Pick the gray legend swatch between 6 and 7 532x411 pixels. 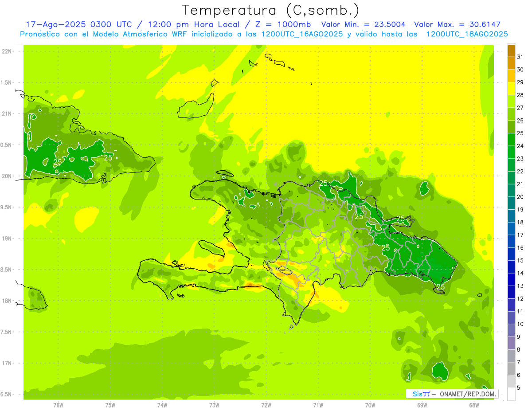tap(511, 369)
